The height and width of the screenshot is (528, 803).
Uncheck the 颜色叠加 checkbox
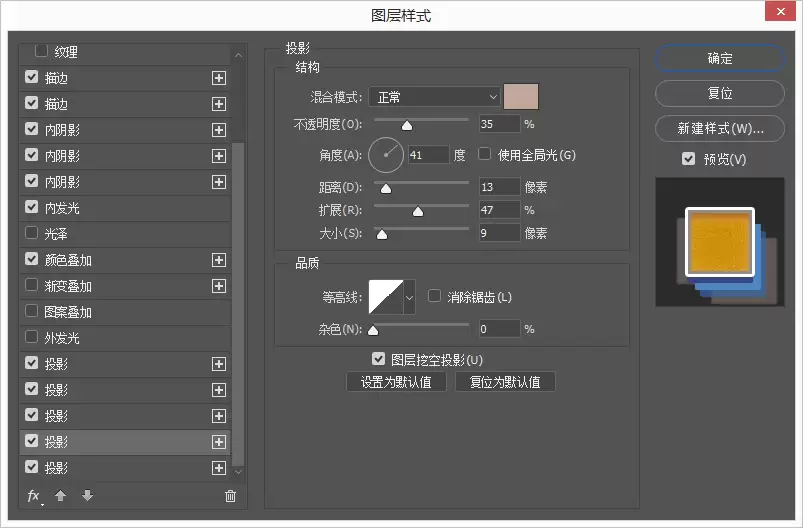tap(31, 259)
